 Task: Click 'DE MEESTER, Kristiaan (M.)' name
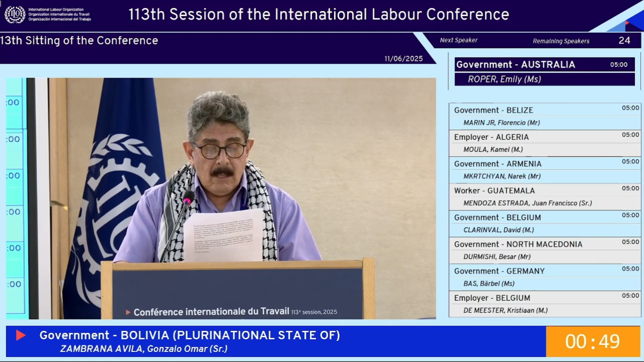[x=505, y=310]
